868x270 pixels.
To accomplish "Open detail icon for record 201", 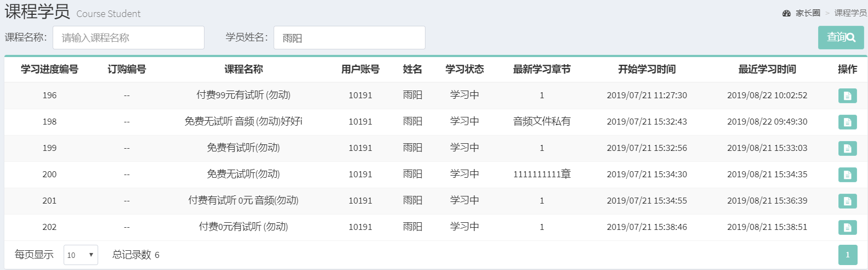I will click(x=847, y=201).
